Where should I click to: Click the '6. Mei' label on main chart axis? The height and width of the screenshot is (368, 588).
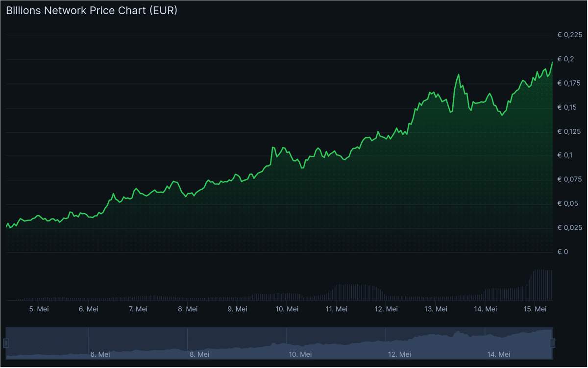(x=88, y=309)
